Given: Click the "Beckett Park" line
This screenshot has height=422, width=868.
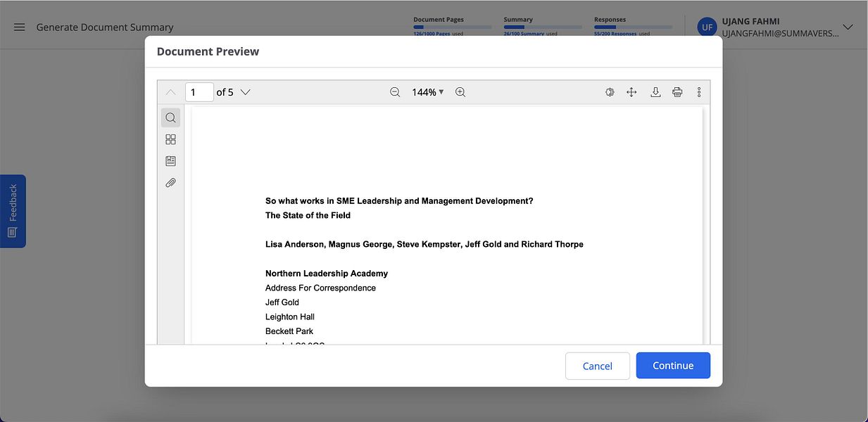Looking at the screenshot, I should point(289,331).
